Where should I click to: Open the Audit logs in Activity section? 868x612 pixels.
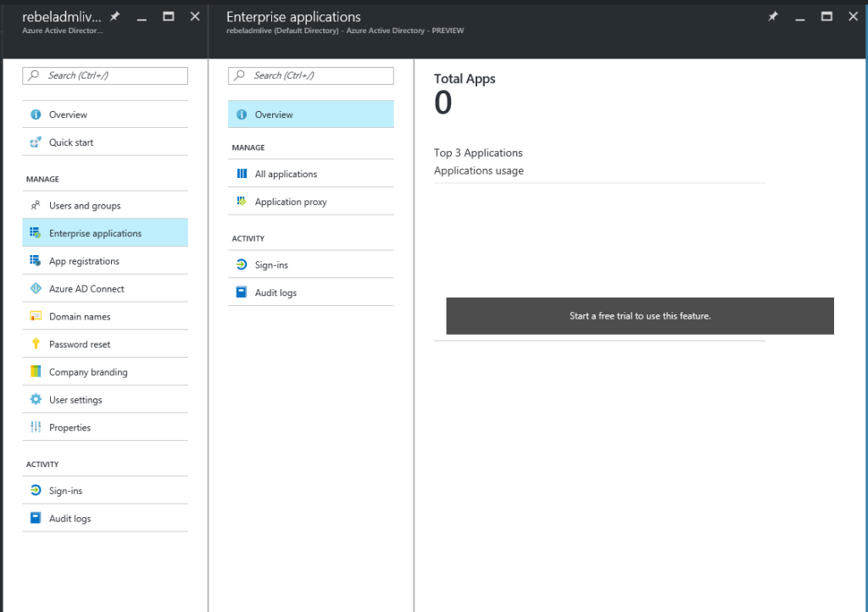click(x=70, y=517)
